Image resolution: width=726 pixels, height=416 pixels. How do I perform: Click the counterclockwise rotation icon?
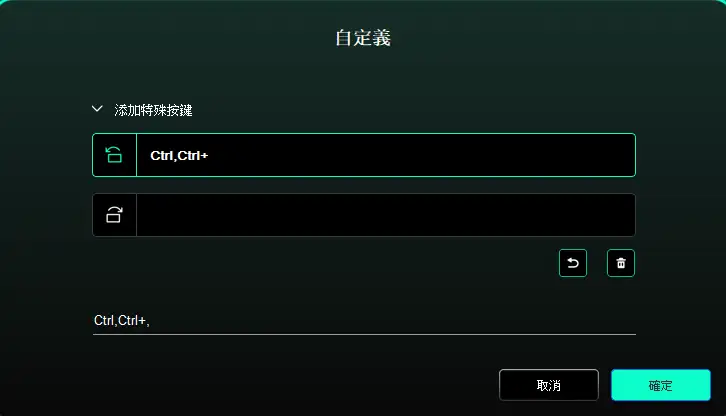tap(114, 155)
